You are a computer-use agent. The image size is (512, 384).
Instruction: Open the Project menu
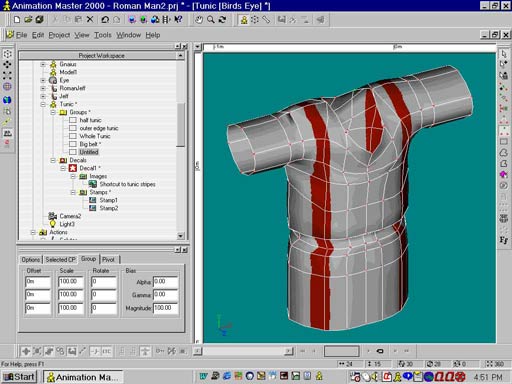[59, 35]
